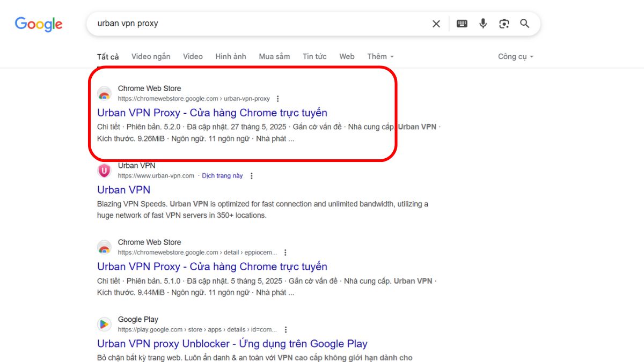Open 'Urban VPN proxy Unblocker - Ứng dụng trên Google Play'
The width and height of the screenshot is (644, 362).
pyautogui.click(x=232, y=344)
